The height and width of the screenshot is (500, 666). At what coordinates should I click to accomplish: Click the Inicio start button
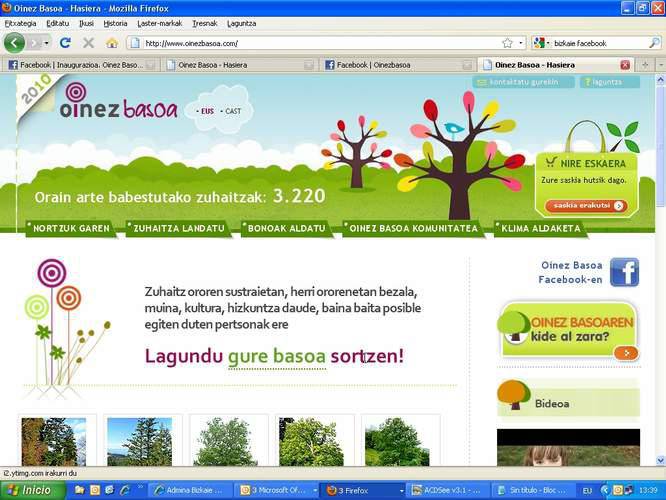pyautogui.click(x=33, y=490)
